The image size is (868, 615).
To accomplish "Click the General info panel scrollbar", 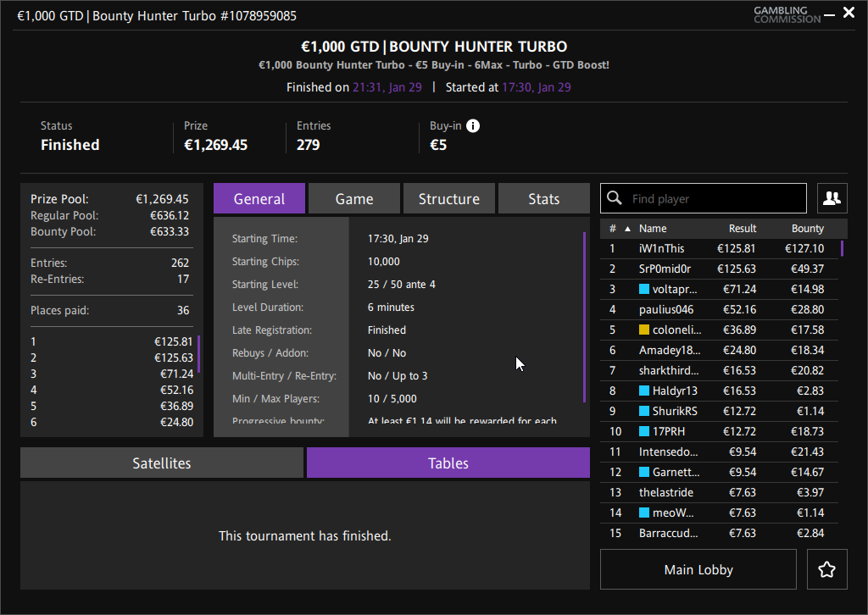I will tap(585, 318).
